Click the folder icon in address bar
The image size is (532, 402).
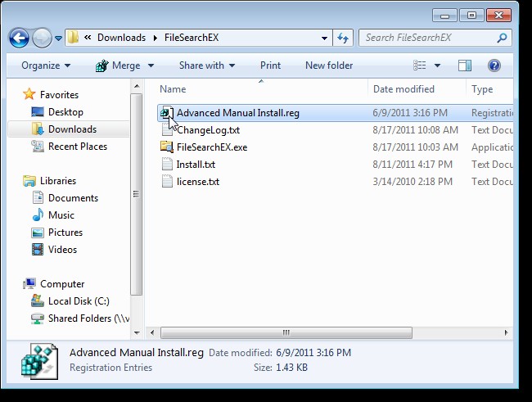(x=73, y=38)
